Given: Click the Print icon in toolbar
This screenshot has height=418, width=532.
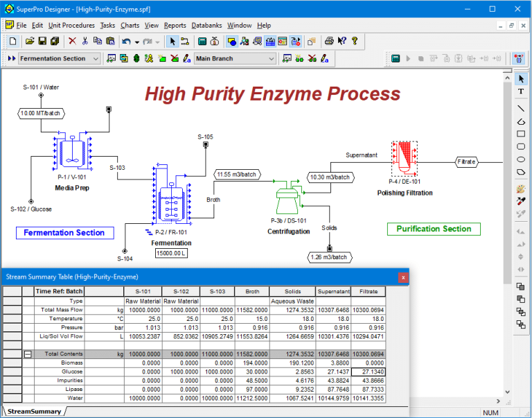Looking at the screenshot, I should tap(329, 41).
